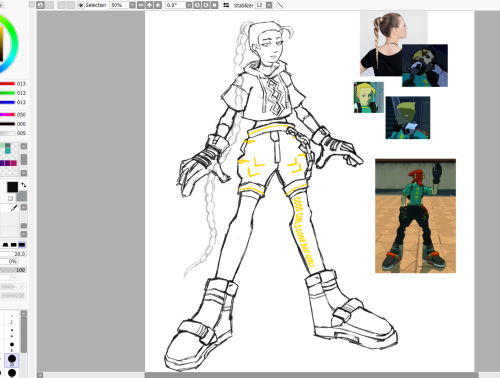The height and width of the screenshot is (378, 500).
Task: Click the luminance slider showing 005
Action: (x=8, y=133)
